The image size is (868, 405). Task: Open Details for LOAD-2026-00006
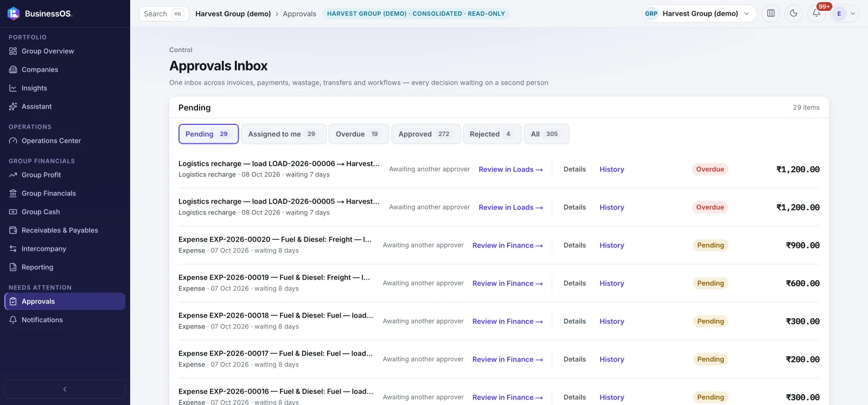click(575, 169)
